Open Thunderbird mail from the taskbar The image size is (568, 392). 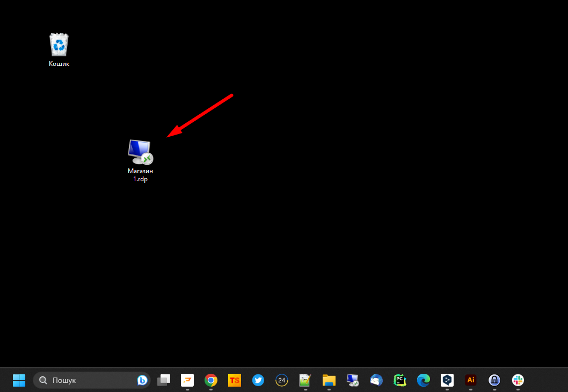(376, 380)
